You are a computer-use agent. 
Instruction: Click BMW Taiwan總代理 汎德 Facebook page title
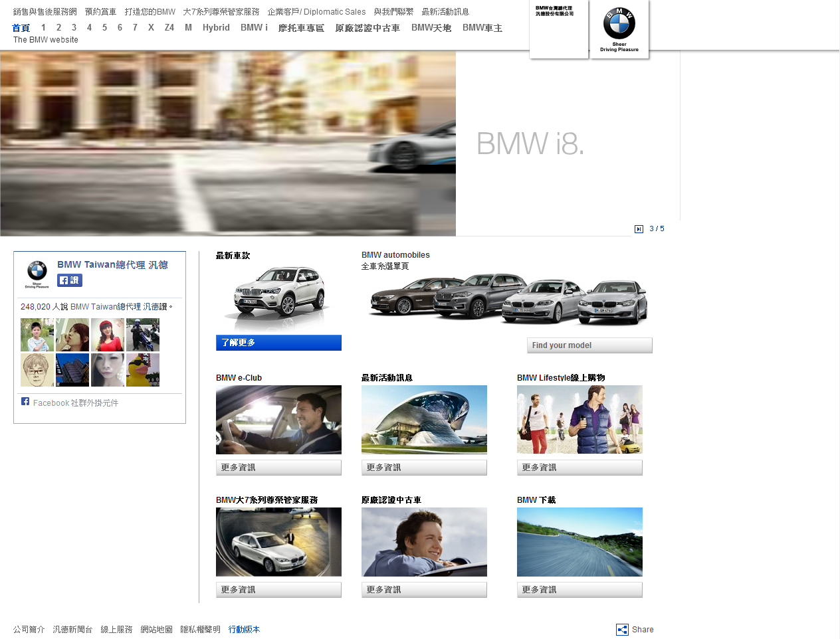(x=112, y=264)
